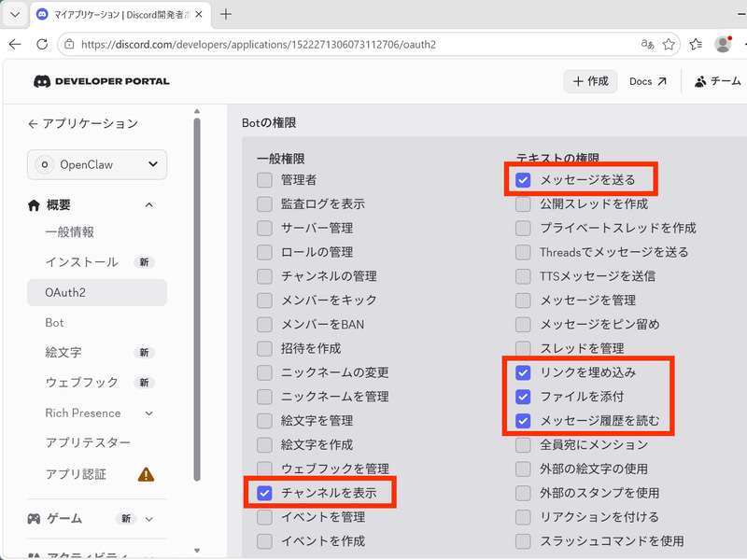
Task: Open ウェブフック page
Action: (x=81, y=383)
